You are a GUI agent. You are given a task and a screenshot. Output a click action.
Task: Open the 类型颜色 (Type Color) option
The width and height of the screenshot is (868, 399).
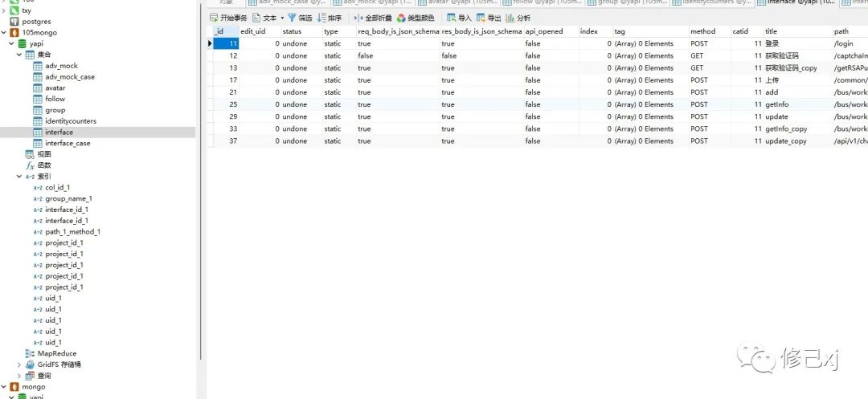pyautogui.click(x=416, y=18)
